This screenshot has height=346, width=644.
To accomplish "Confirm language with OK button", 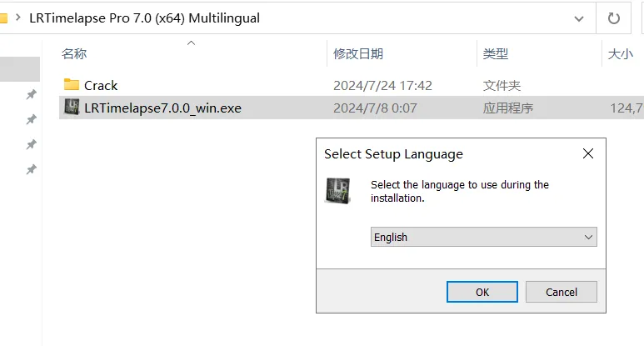I will (x=482, y=292).
